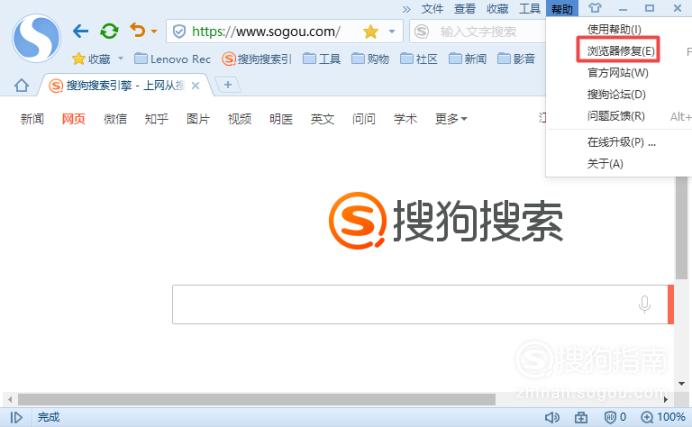Click the home page house icon

(x=21, y=85)
